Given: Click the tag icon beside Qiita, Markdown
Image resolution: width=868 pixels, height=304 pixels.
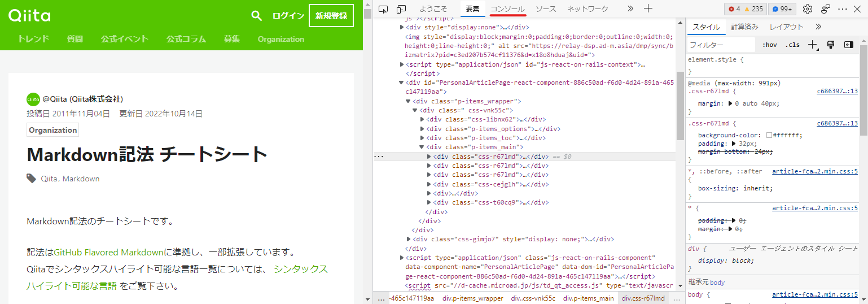Looking at the screenshot, I should (x=32, y=179).
